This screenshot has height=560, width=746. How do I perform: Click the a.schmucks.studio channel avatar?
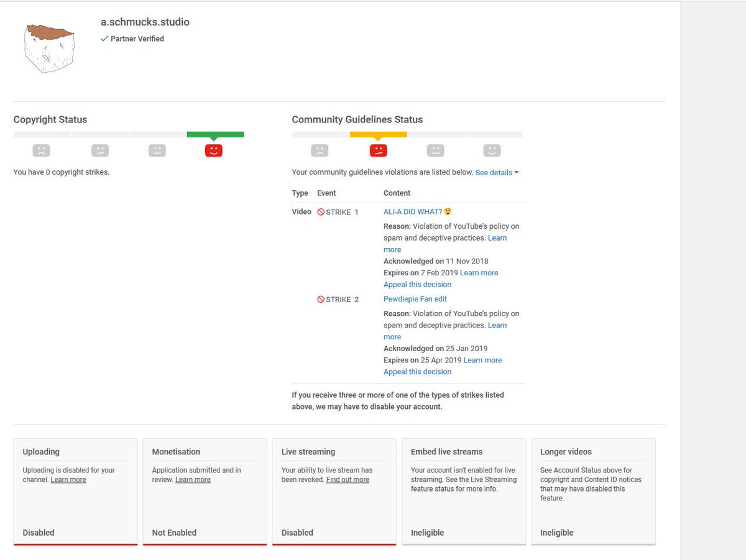point(48,49)
